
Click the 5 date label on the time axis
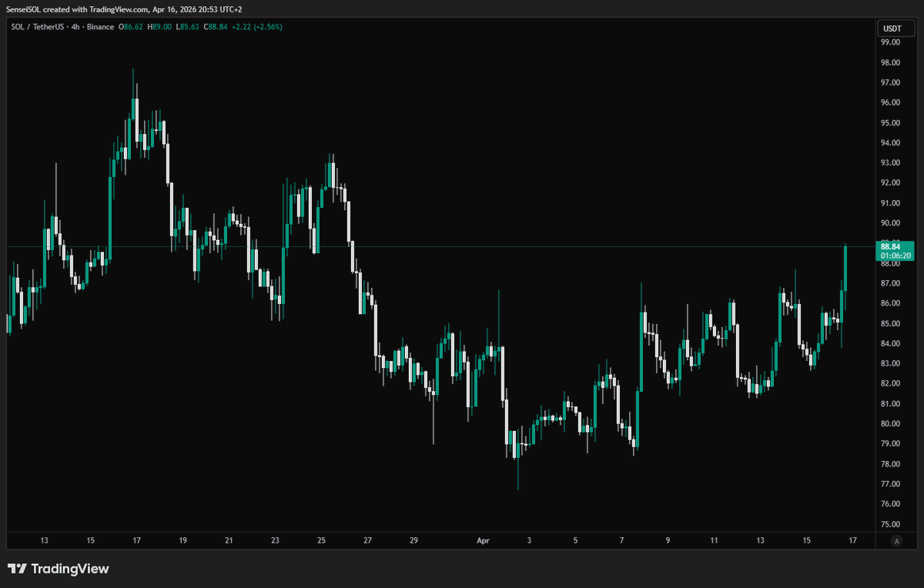pos(575,541)
